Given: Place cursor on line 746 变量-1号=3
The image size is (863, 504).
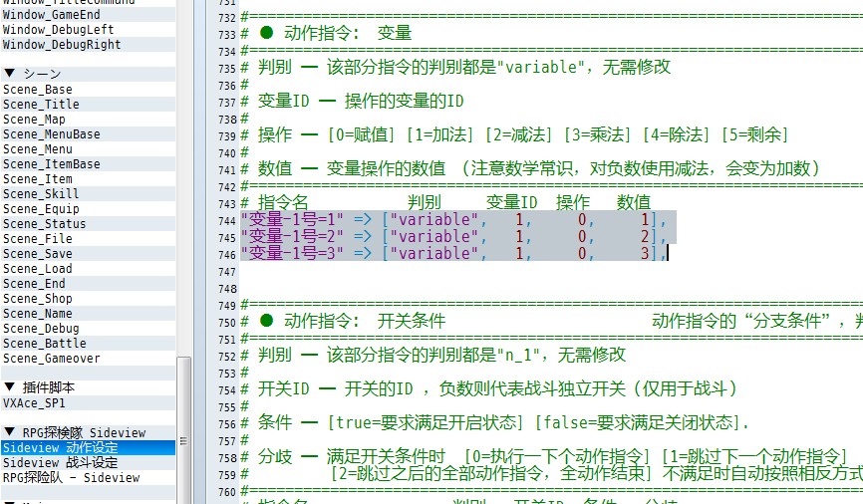Looking at the screenshot, I should [454, 253].
